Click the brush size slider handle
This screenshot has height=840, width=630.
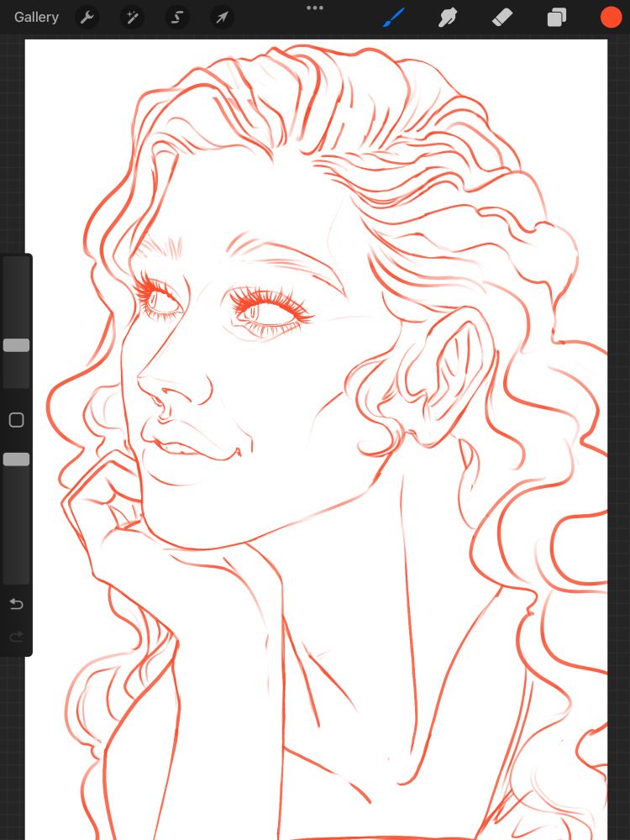pos(17,345)
